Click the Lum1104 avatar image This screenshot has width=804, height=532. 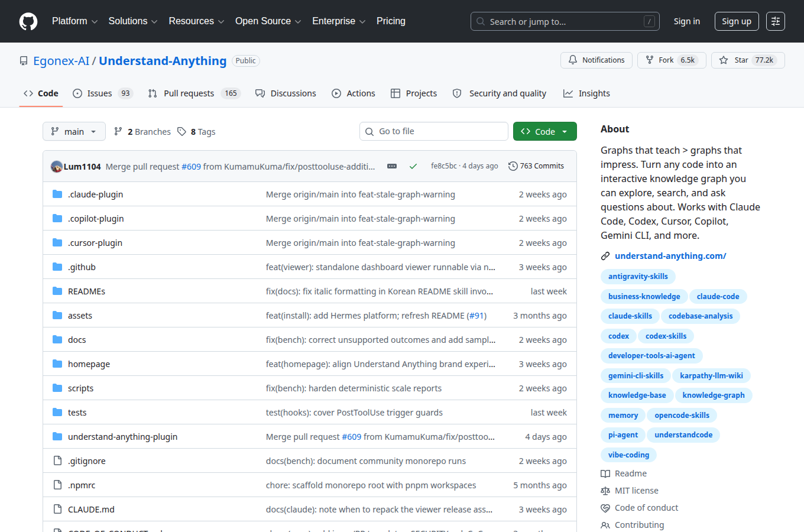click(57, 167)
